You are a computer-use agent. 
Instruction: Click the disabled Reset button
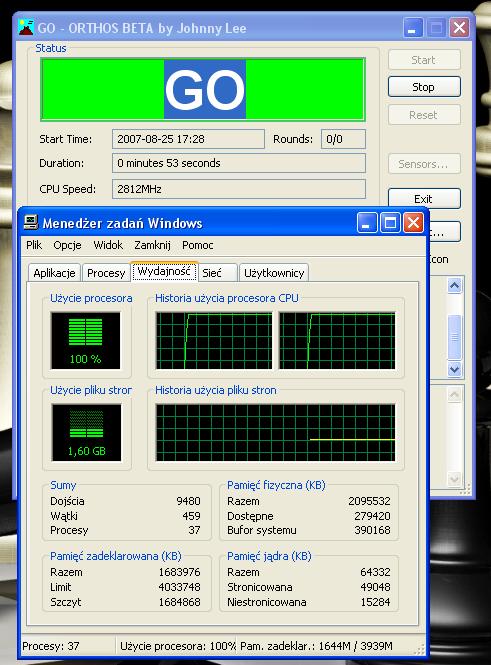[424, 115]
